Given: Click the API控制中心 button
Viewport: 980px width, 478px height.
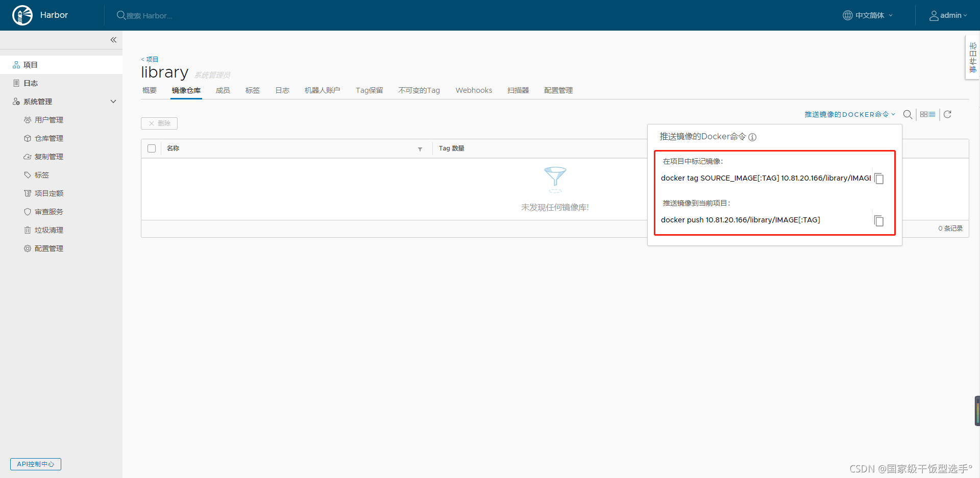Looking at the screenshot, I should pyautogui.click(x=36, y=464).
